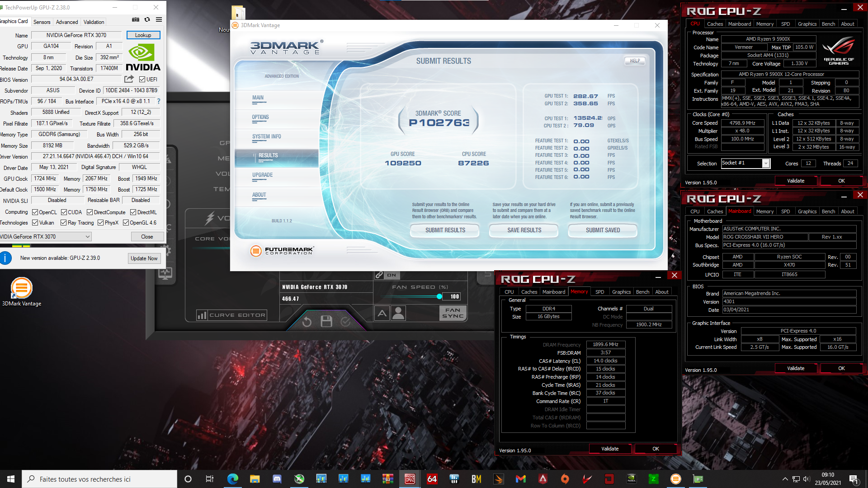Click the reset arrow icon in Afterburner
Viewport: 868px width, 488px height.
[x=307, y=322]
